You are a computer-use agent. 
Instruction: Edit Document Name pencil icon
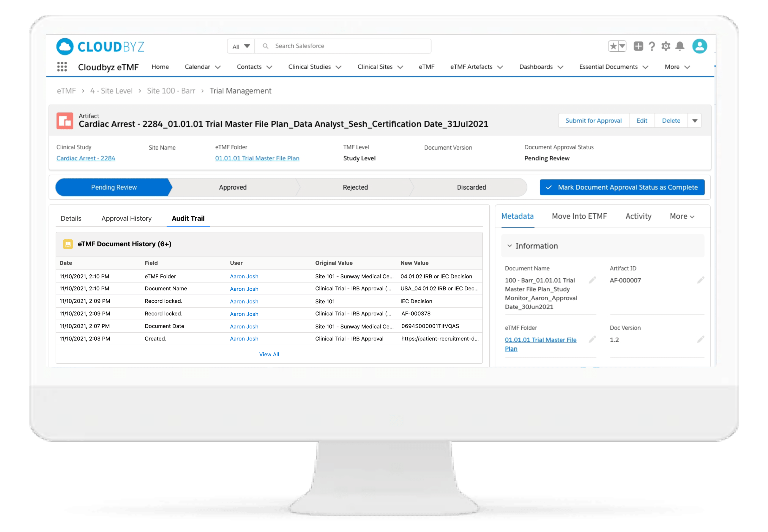pyautogui.click(x=592, y=280)
